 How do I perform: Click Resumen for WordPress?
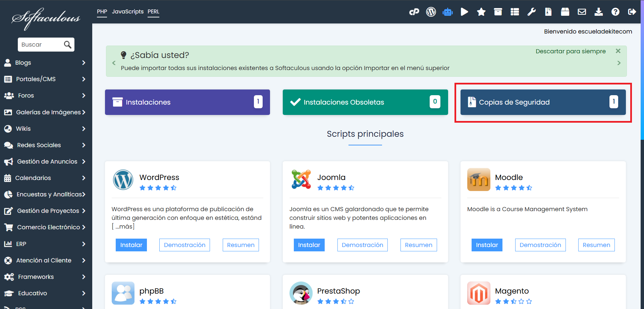point(241,245)
